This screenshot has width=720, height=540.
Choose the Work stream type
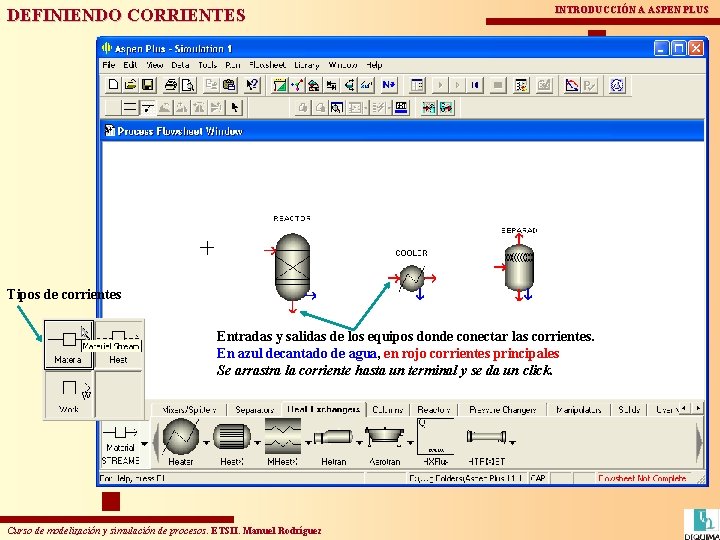(x=69, y=395)
